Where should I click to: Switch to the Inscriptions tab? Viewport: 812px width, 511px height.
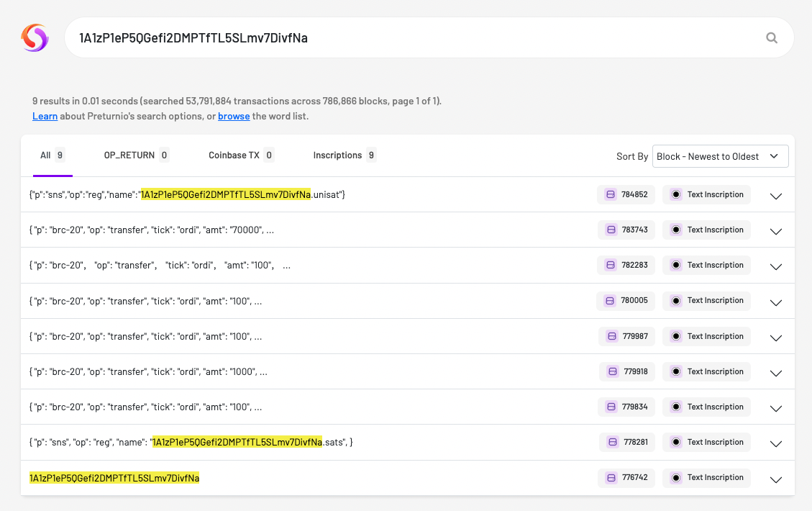click(344, 155)
